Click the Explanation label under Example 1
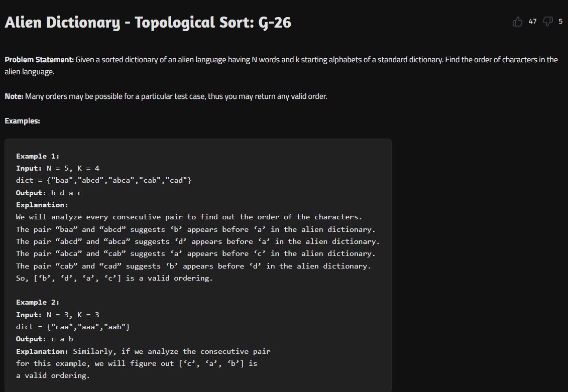The height and width of the screenshot is (392, 568). tap(42, 205)
